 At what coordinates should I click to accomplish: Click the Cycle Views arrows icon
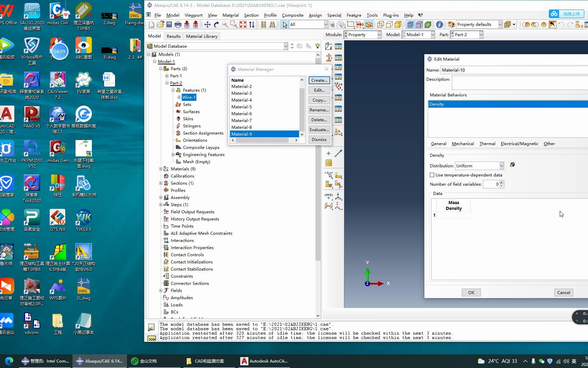pyautogui.click(x=252, y=25)
